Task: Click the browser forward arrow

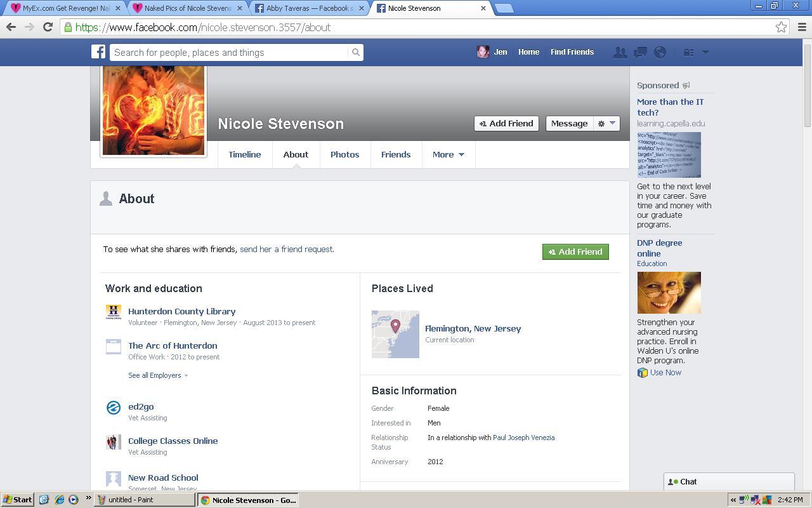Action: 29,27
